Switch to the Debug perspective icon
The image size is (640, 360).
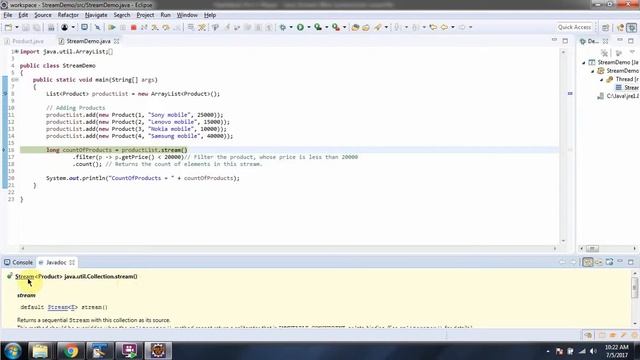tap(632, 27)
